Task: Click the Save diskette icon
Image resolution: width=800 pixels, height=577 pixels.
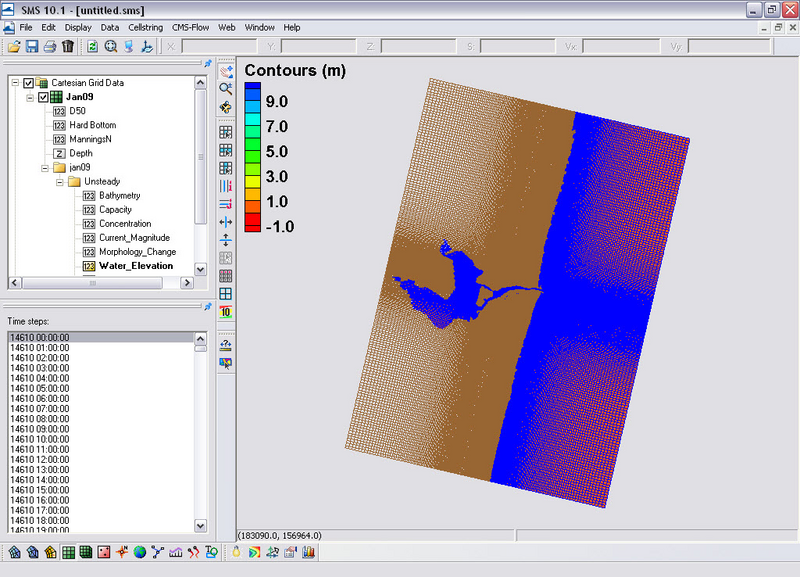Action: [32, 46]
